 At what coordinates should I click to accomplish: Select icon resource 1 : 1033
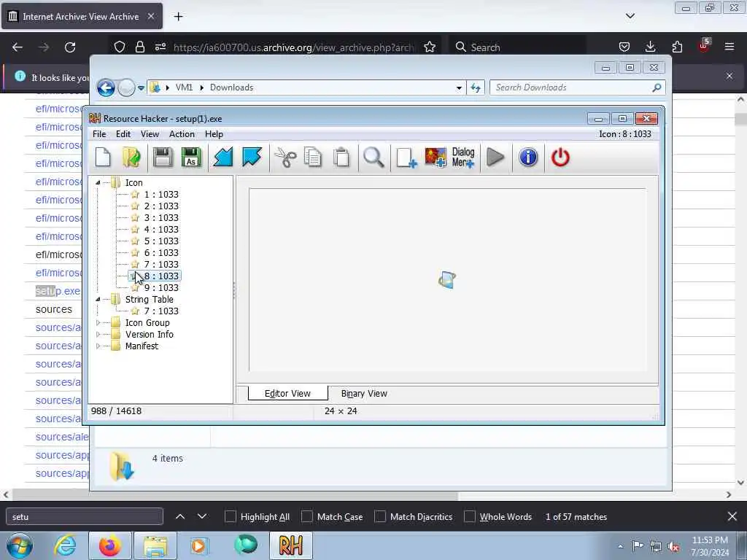pyautogui.click(x=161, y=194)
